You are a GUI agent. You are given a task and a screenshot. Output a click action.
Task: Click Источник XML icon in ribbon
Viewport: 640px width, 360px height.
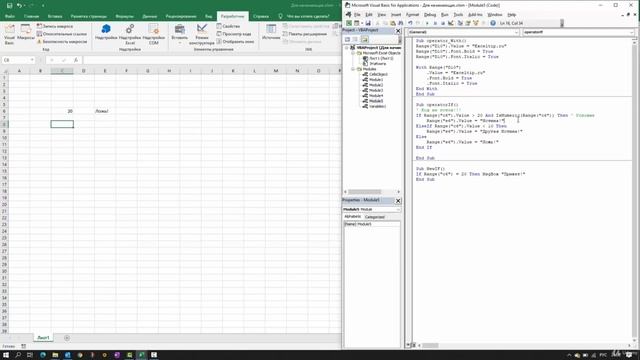271,32
